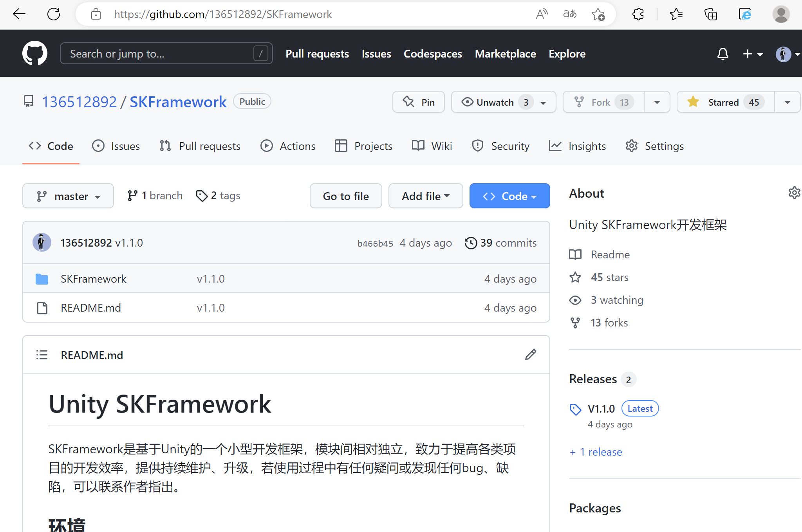
Task: Switch to the Security tab
Action: (x=500, y=146)
